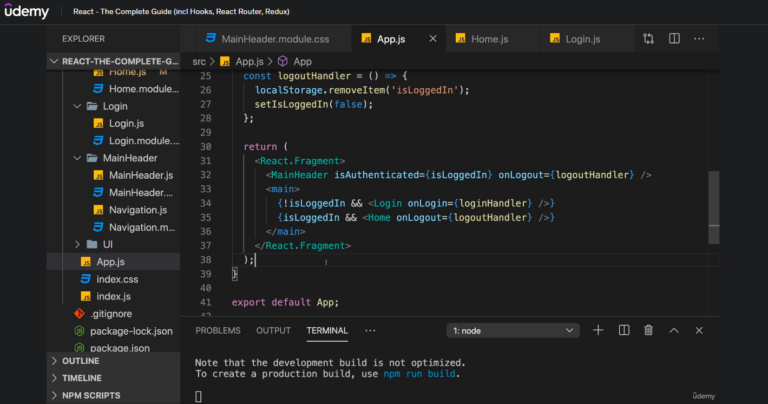Create a new terminal with plus icon
This screenshot has height=404, width=768.
598,331
